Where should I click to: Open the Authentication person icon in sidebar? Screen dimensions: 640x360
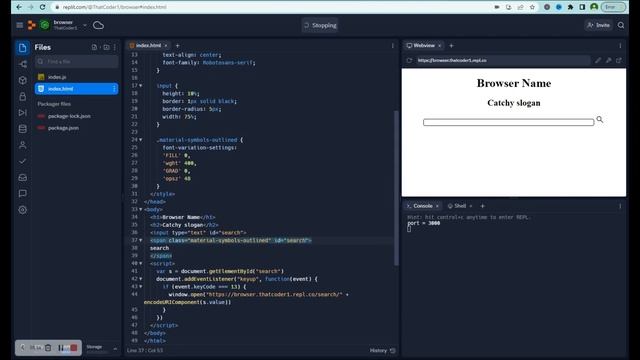(x=22, y=145)
